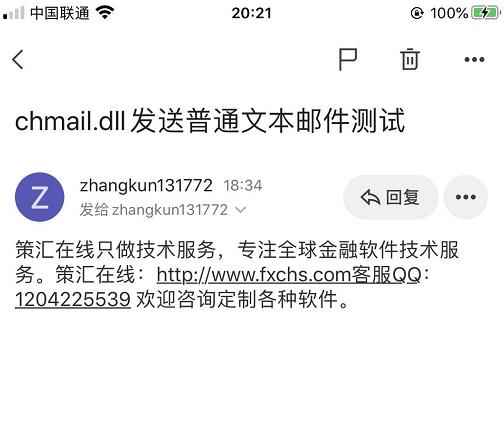Open the http://www.fxchs.com link
The image size is (504, 421).
tap(254, 275)
